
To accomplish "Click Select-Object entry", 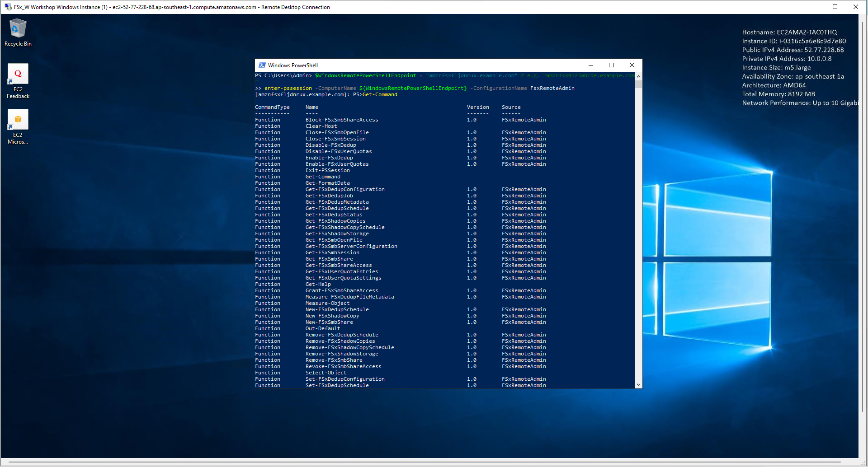I will point(326,373).
